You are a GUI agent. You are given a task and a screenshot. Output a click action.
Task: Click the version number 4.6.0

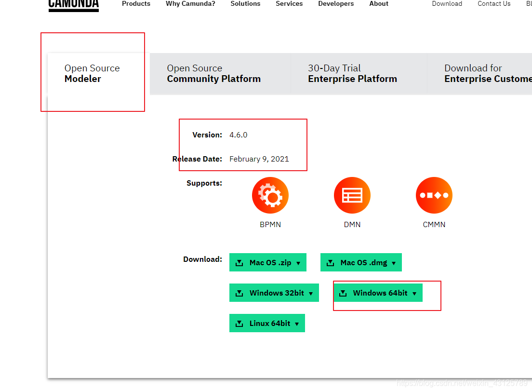pos(238,135)
